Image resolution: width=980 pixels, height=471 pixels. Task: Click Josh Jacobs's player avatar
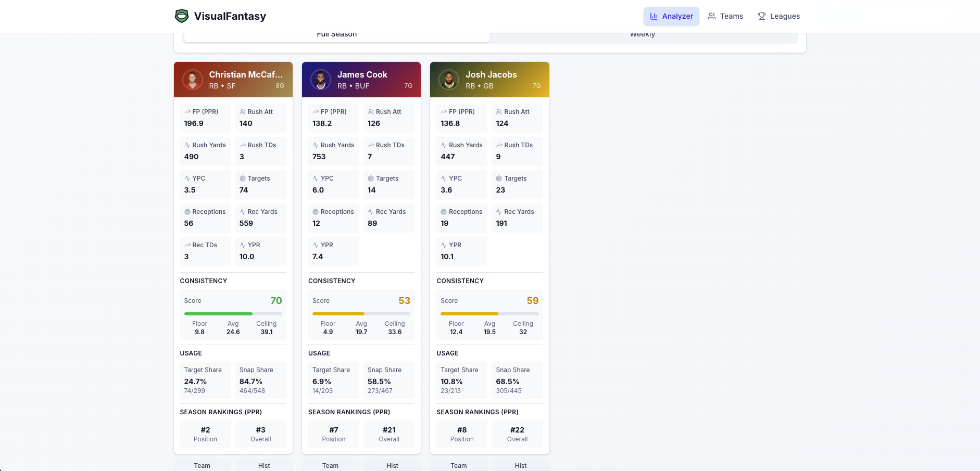point(449,80)
